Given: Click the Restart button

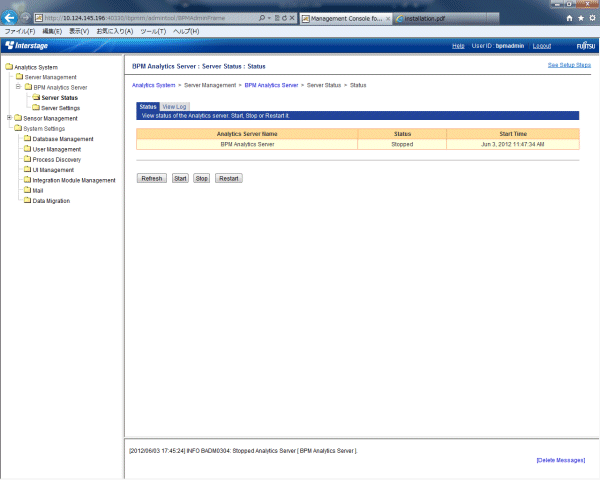Looking at the screenshot, I should 229,178.
